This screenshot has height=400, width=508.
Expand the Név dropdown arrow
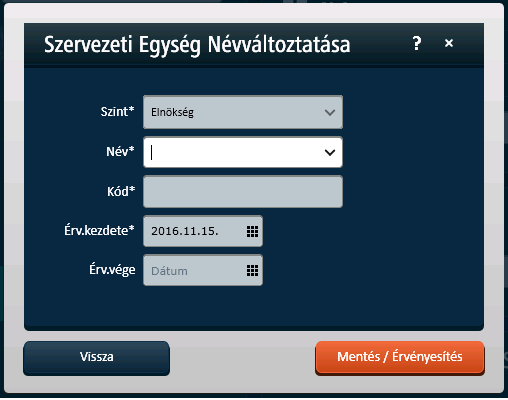coord(330,152)
